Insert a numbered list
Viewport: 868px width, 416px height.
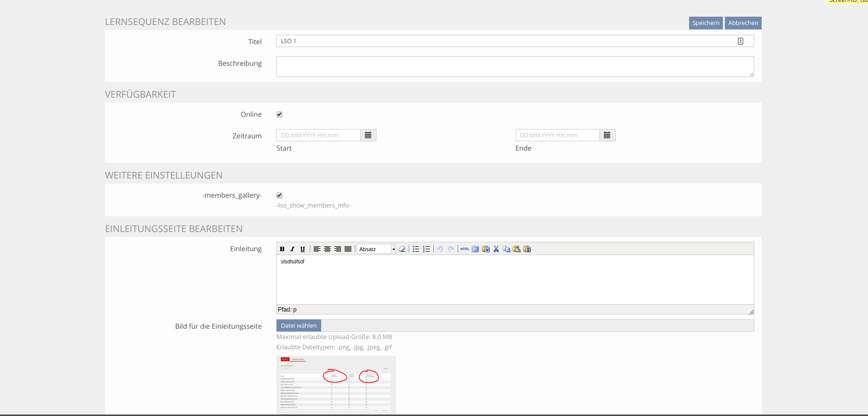426,249
